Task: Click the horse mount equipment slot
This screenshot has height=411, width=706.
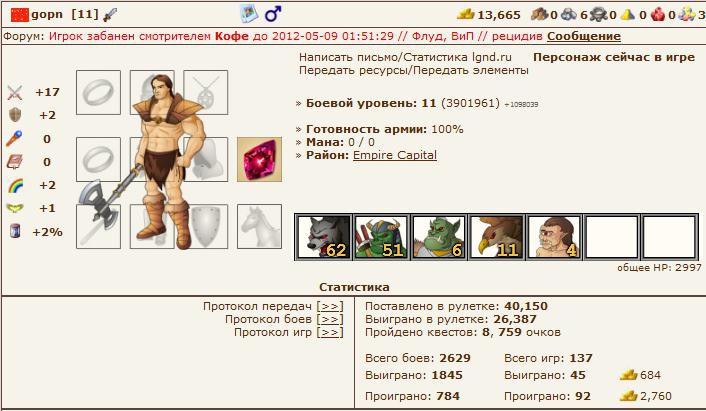Action: click(x=259, y=226)
